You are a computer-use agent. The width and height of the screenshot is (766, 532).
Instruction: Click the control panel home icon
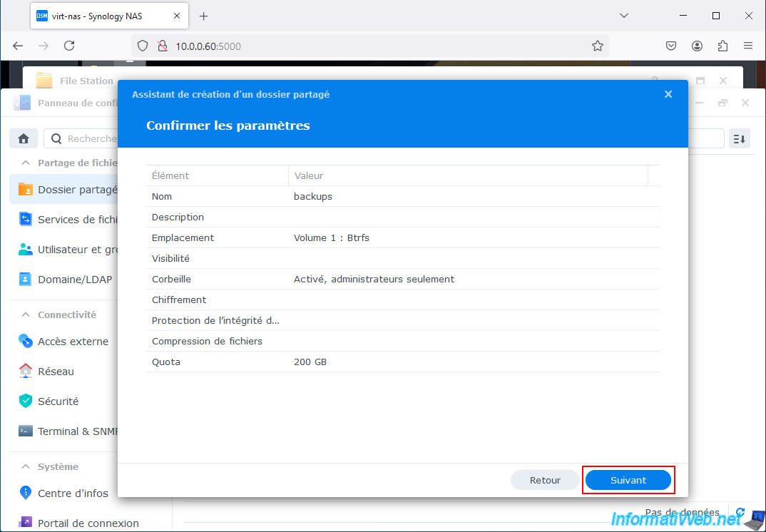[x=24, y=139]
